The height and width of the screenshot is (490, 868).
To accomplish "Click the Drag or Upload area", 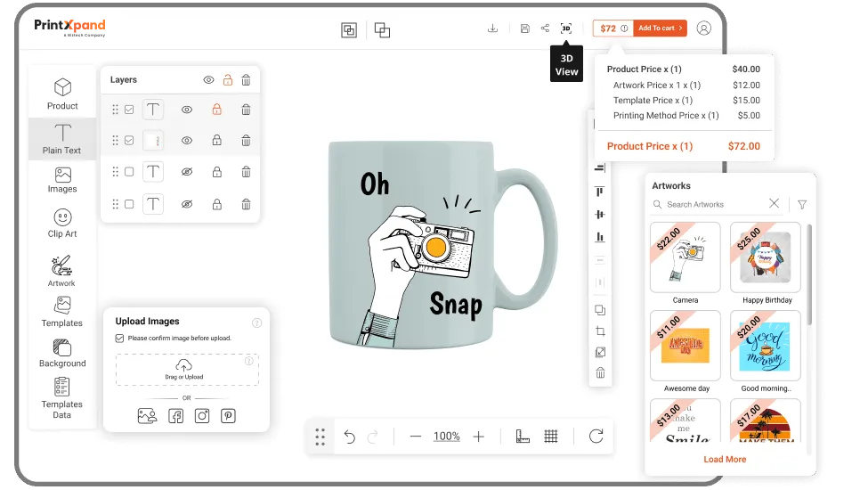I will [187, 370].
